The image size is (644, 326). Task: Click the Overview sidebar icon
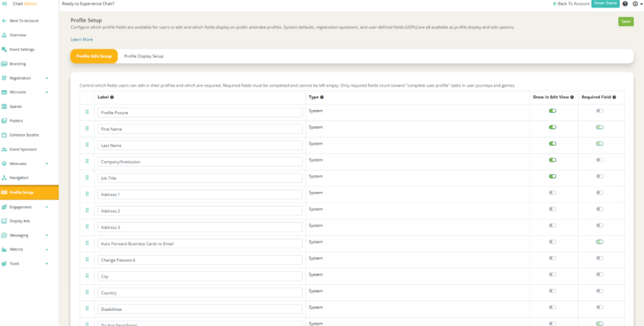5,35
